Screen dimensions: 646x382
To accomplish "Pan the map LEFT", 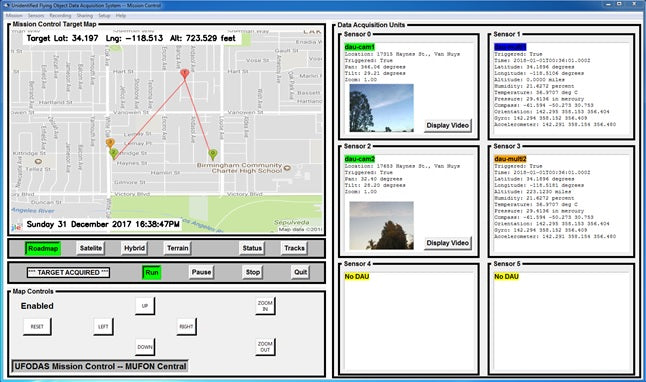I will (x=103, y=326).
